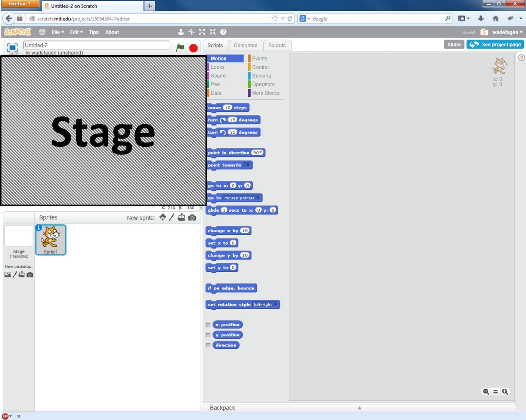Viewport: 526px width, 420px height.
Task: Click the green flag to start
Action: [x=180, y=47]
